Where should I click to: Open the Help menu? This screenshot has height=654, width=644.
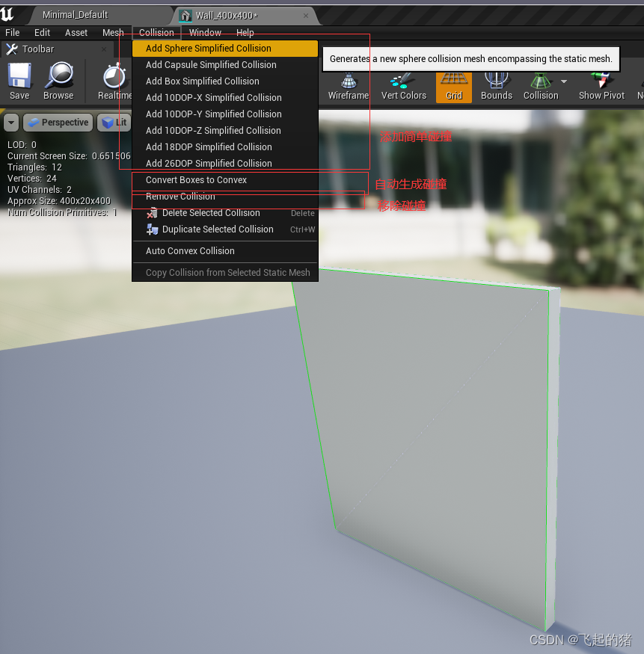point(245,33)
